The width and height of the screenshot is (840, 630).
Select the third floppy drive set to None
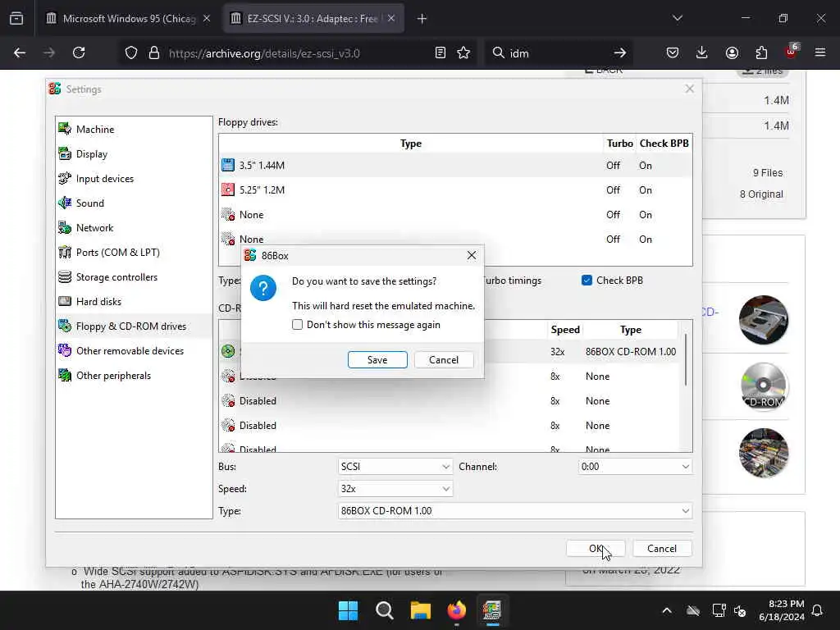pyautogui.click(x=455, y=214)
